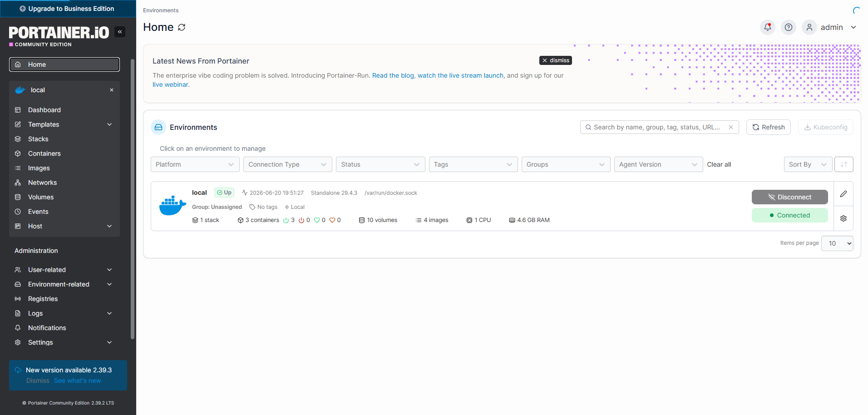The height and width of the screenshot is (415, 868).
Task: Click the 10 volumes count
Action: (378, 220)
